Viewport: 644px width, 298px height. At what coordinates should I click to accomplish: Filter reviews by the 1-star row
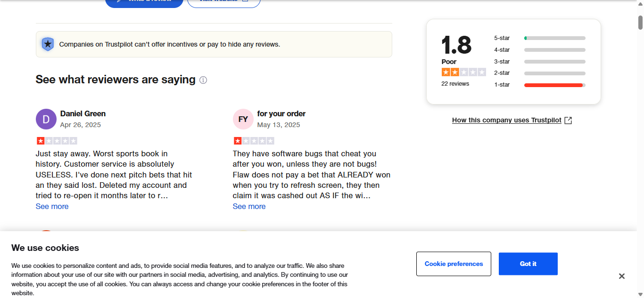(540, 85)
